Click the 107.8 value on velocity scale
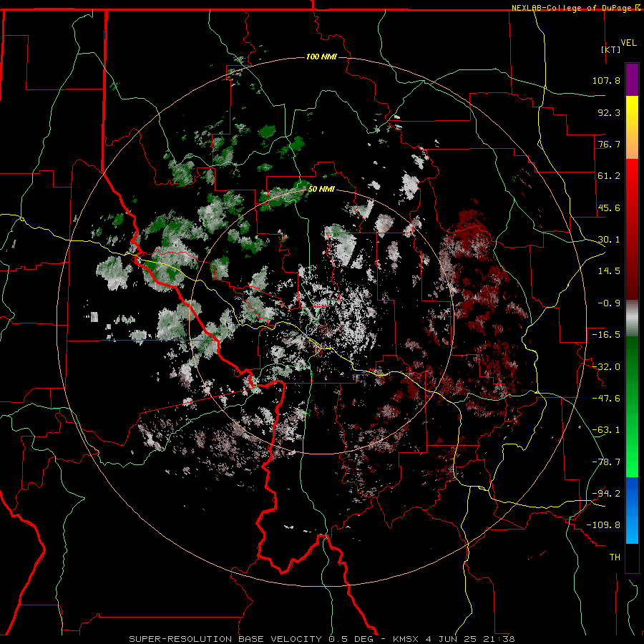Screen dimensions: 644x644 click(606, 80)
